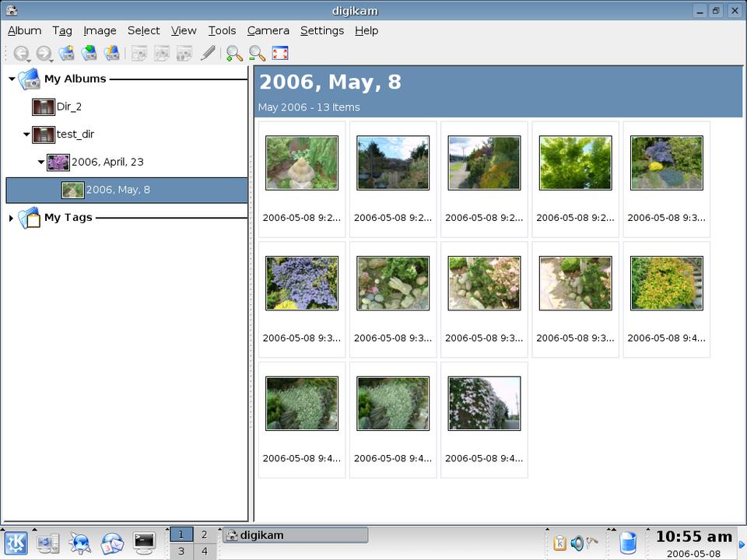
Task: Switch to virtual desktop 4
Action: (205, 551)
